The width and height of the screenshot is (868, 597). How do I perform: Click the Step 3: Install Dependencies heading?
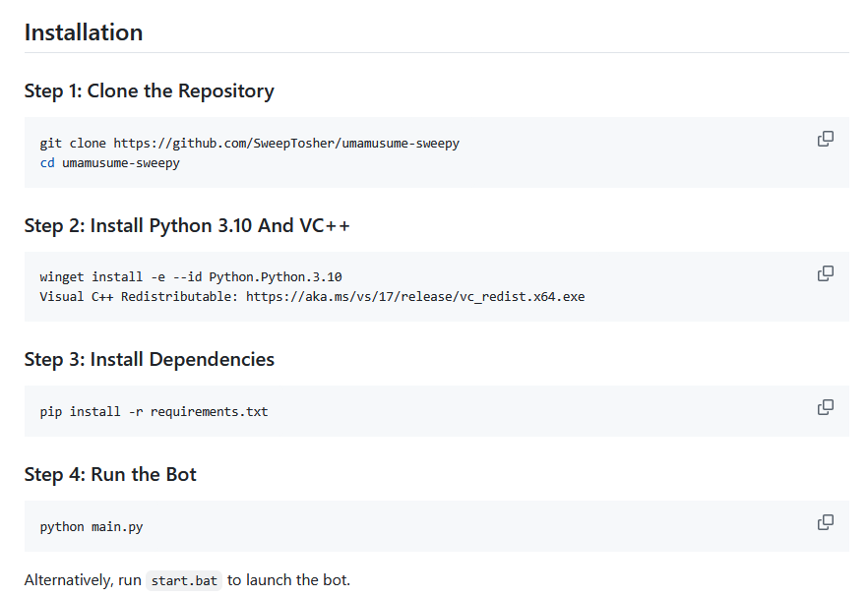[x=149, y=360]
